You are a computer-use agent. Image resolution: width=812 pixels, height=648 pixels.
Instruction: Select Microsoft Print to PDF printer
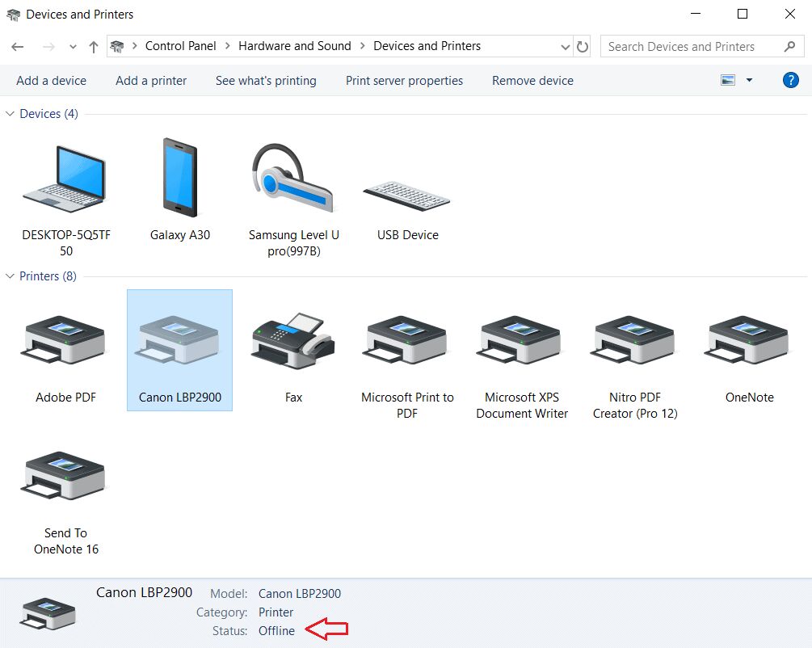click(407, 340)
